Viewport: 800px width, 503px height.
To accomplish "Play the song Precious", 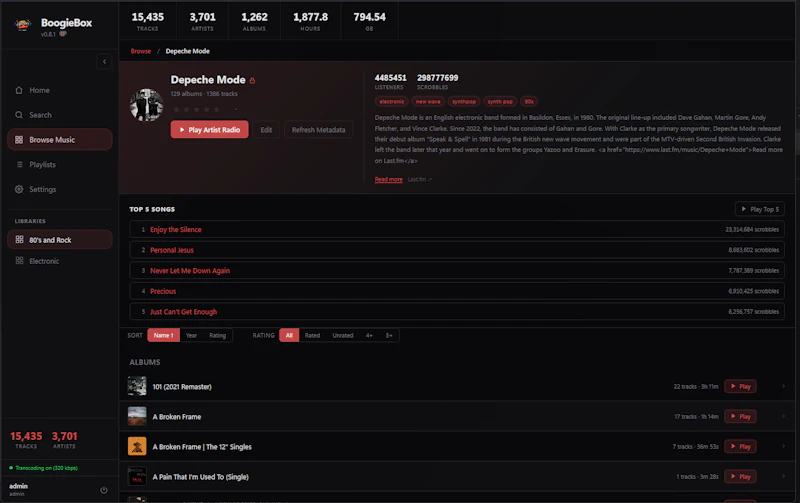I will (163, 291).
